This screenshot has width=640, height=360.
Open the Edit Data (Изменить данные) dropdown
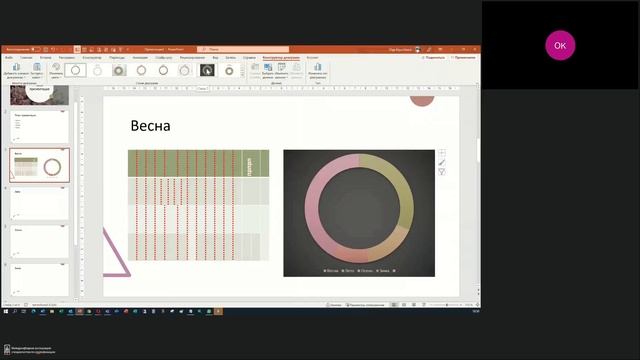tap(281, 71)
